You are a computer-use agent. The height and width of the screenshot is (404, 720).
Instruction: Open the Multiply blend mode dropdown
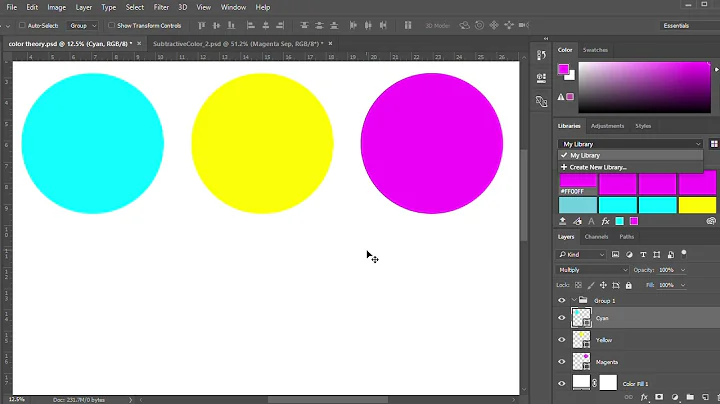point(592,270)
